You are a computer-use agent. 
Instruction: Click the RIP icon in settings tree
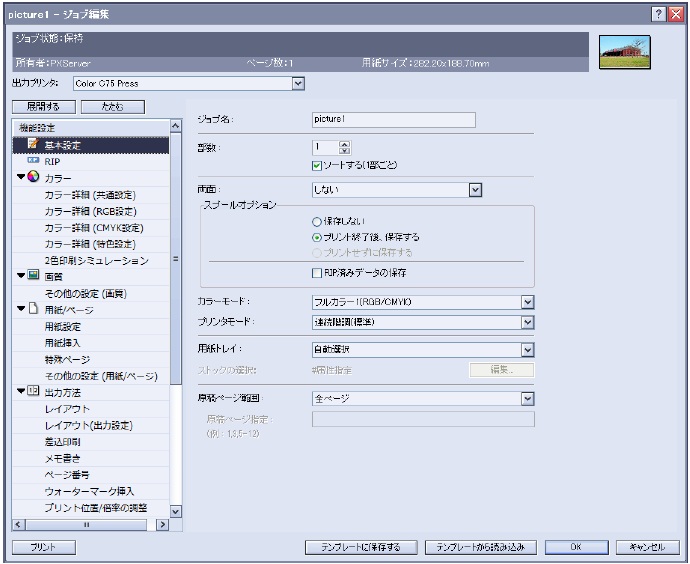click(32, 161)
